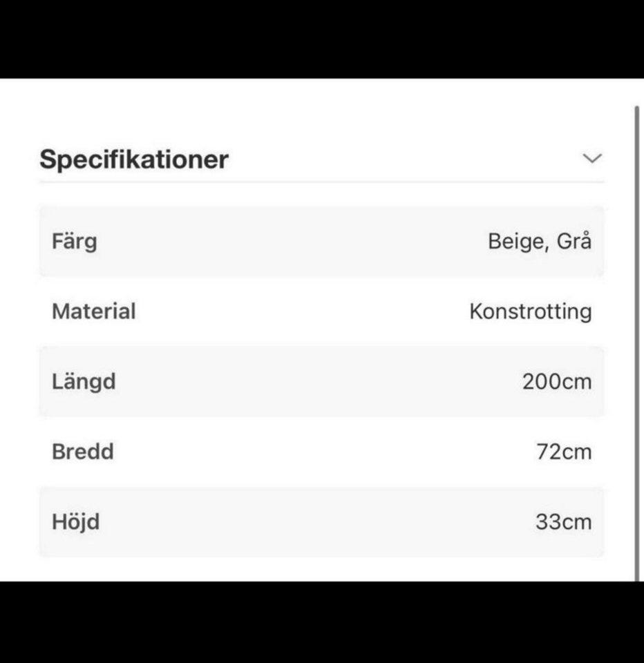Click the 200cm length value

[557, 382]
